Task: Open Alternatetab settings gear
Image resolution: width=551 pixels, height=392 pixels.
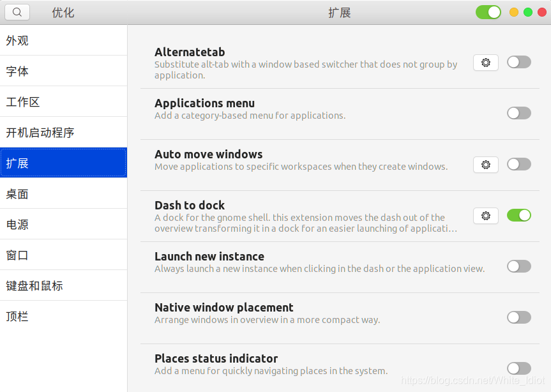Action: [x=486, y=63]
